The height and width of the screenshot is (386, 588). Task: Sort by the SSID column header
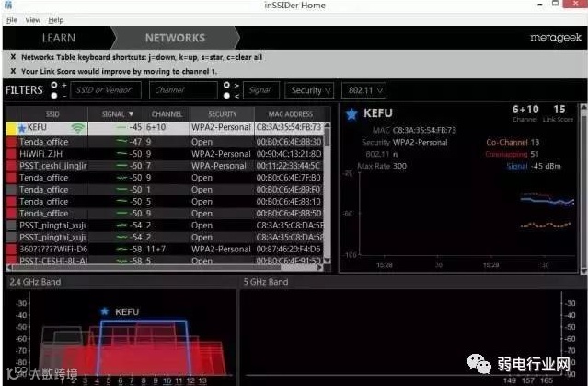[52, 114]
